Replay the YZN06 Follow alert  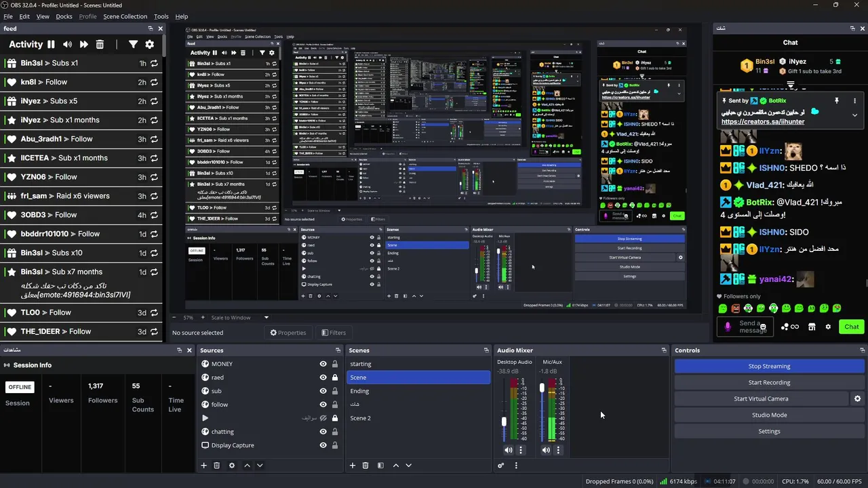(x=154, y=177)
